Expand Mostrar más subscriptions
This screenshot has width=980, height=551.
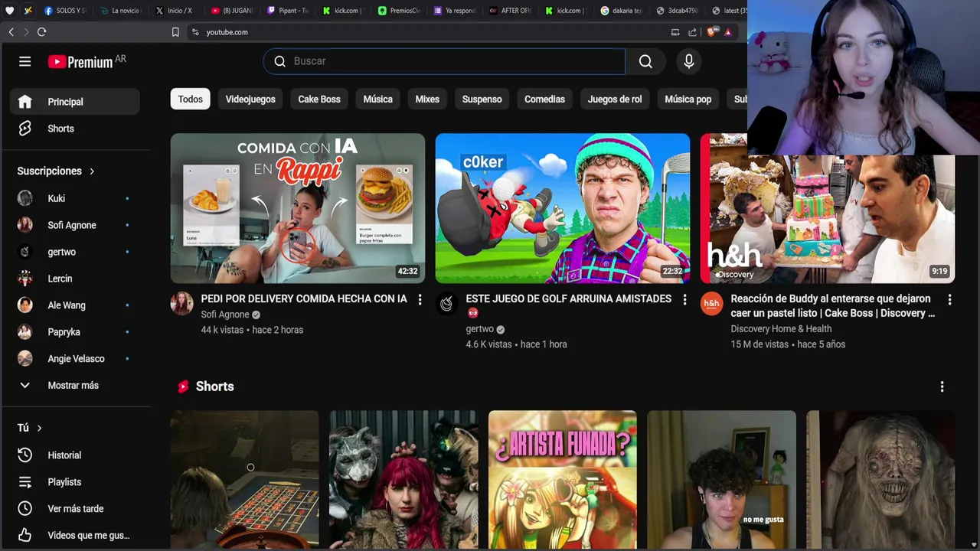tap(74, 386)
